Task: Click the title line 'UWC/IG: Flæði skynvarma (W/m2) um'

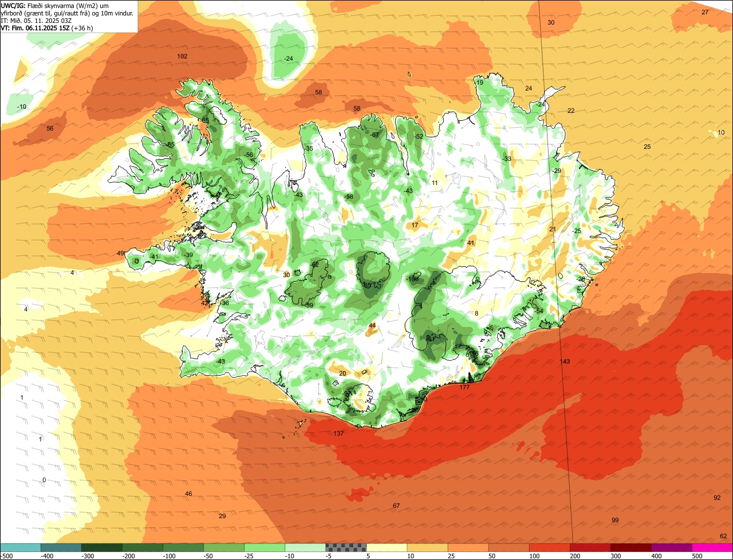Action: pyautogui.click(x=55, y=5)
